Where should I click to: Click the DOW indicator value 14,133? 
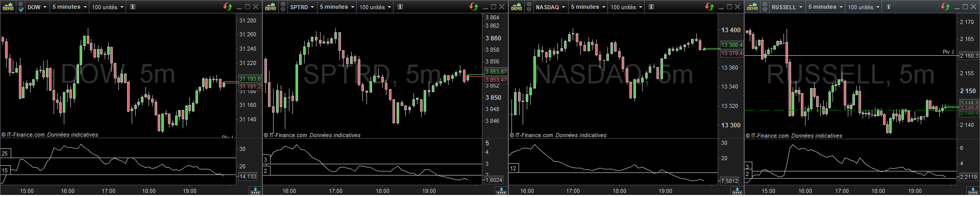tap(248, 177)
